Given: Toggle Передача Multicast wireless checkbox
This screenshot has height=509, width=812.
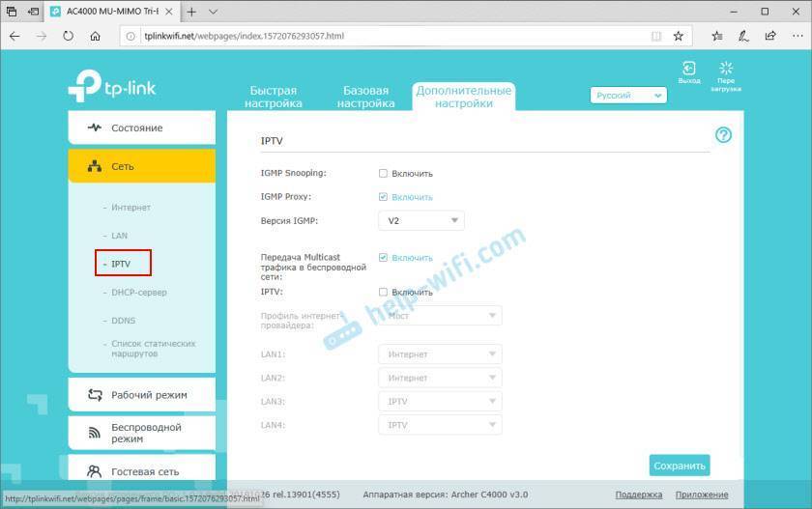Looking at the screenshot, I should [x=383, y=258].
